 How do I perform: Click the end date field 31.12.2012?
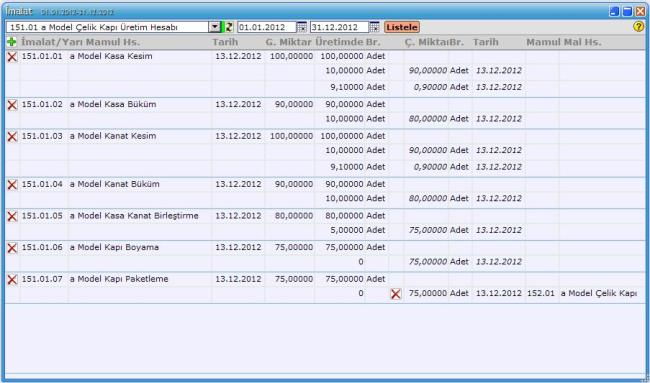pos(340,27)
